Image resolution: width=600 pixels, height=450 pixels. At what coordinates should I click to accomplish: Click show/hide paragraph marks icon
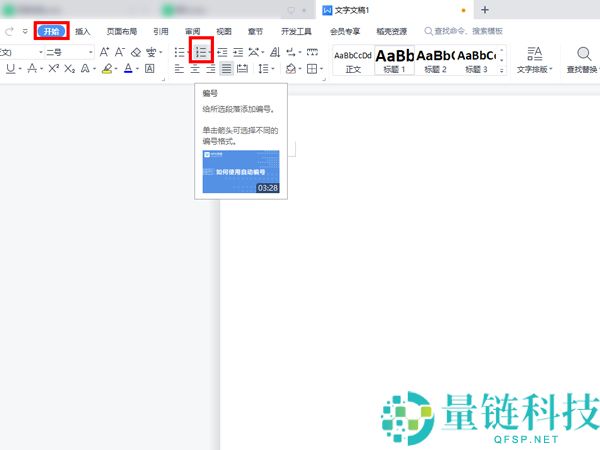291,52
